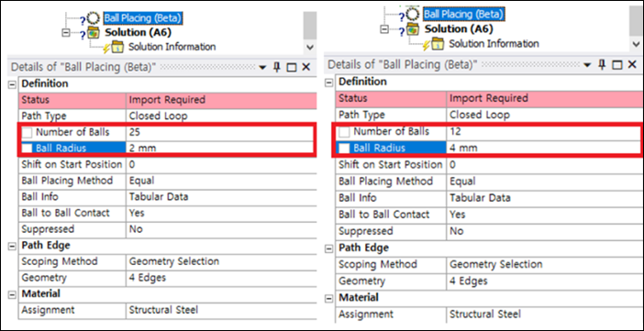Image resolution: width=644 pixels, height=331 pixels.
Task: Select Ball Placing (Beta) in right tree
Action: 464,15
